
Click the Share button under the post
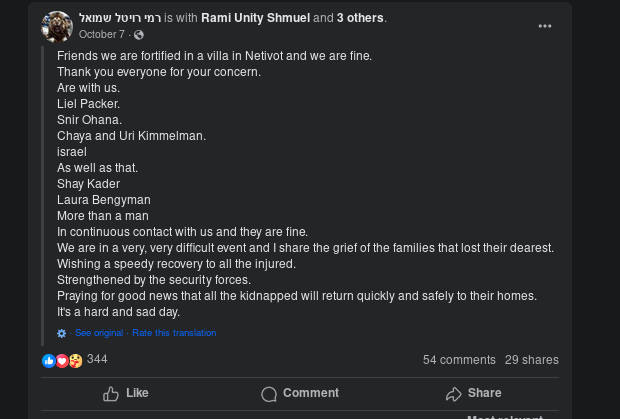pyautogui.click(x=473, y=393)
